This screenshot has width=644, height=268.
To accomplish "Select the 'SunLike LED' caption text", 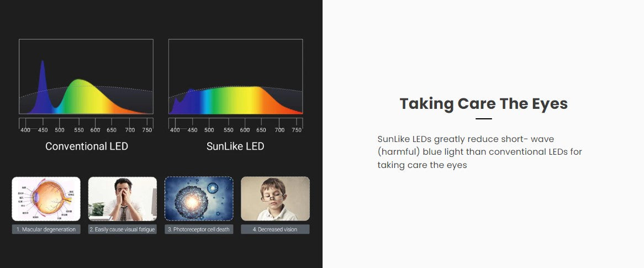I will point(235,146).
